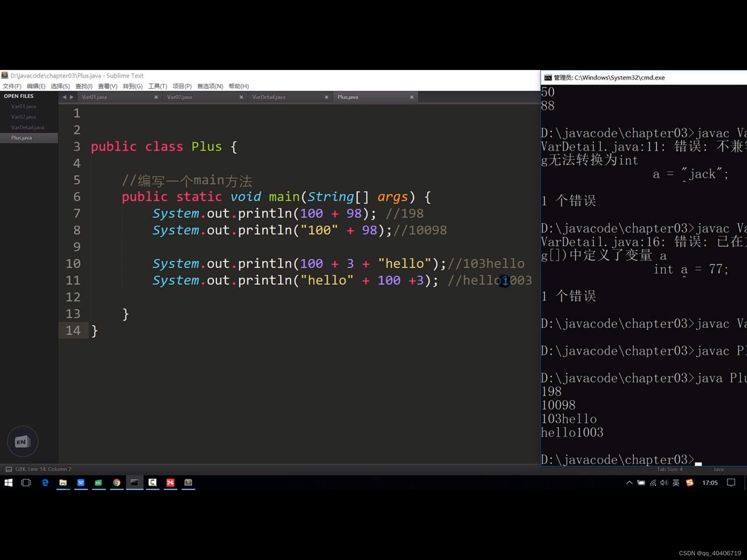This screenshot has width=747, height=560.
Task: Close the Var01.java tab
Action: pos(156,97)
